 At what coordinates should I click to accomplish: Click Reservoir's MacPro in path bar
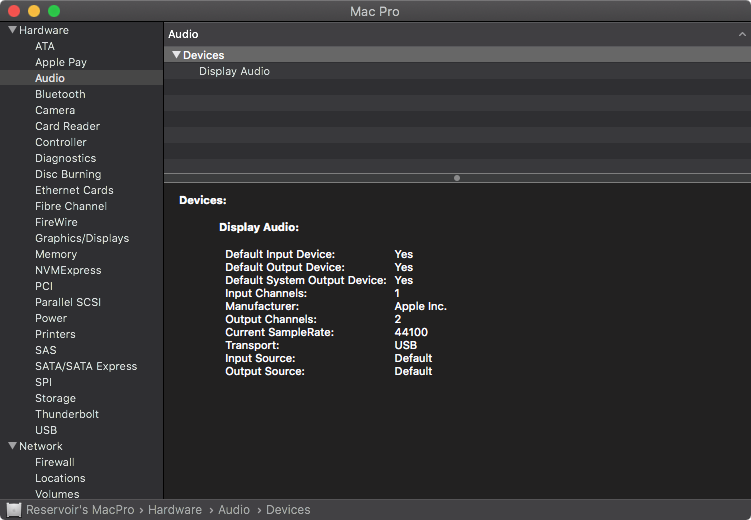(80, 510)
